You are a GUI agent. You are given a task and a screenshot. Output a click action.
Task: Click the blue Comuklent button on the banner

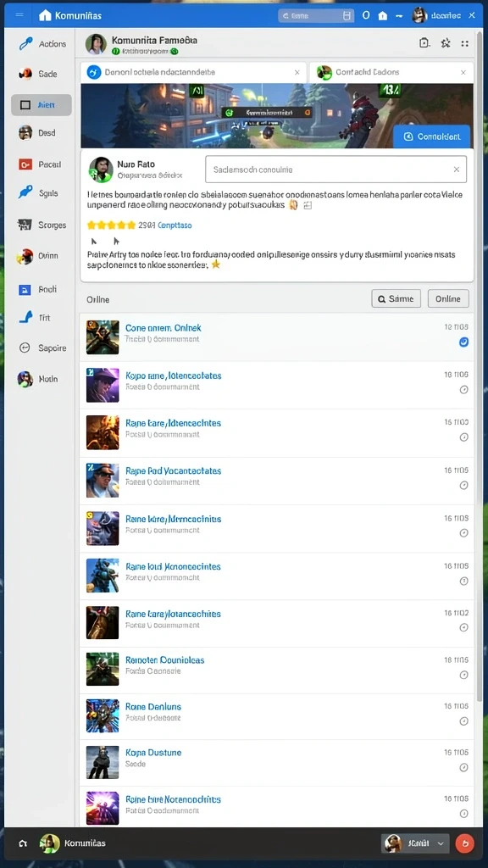(x=431, y=136)
